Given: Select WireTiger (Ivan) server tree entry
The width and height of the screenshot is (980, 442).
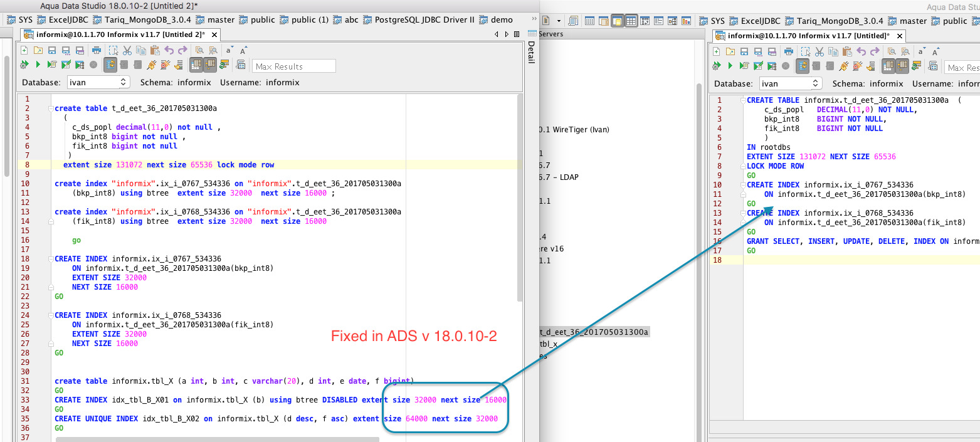Looking at the screenshot, I should 574,130.
